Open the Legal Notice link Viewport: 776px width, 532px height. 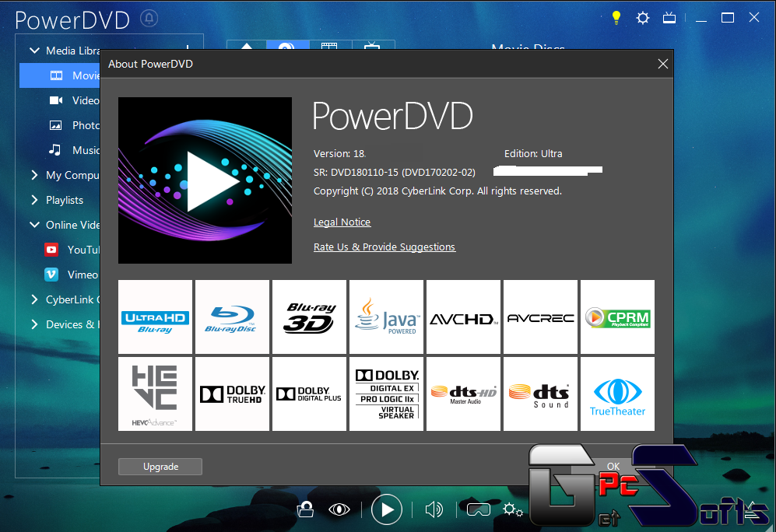[x=342, y=222]
